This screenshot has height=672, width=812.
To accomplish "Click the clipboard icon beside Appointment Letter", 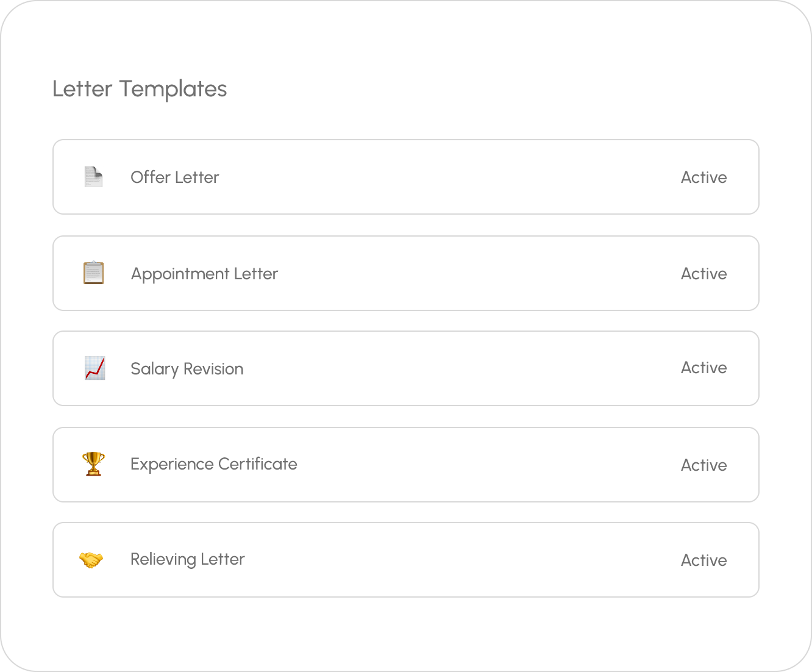I will click(x=93, y=273).
